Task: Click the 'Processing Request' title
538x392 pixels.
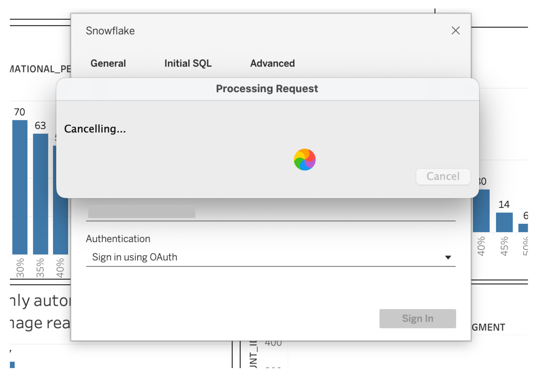Action: pos(267,89)
